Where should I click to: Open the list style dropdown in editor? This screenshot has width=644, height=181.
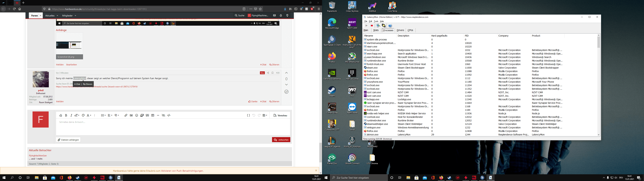[x=103, y=115]
